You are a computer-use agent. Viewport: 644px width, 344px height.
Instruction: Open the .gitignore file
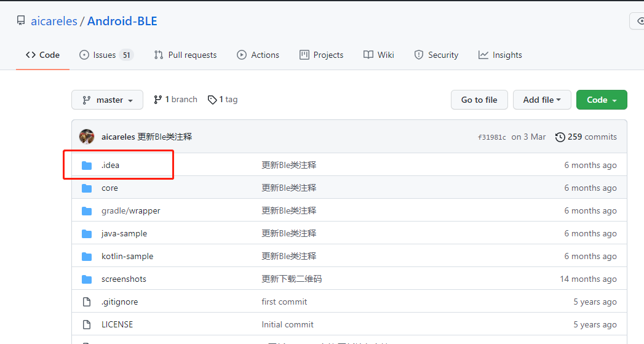point(119,302)
